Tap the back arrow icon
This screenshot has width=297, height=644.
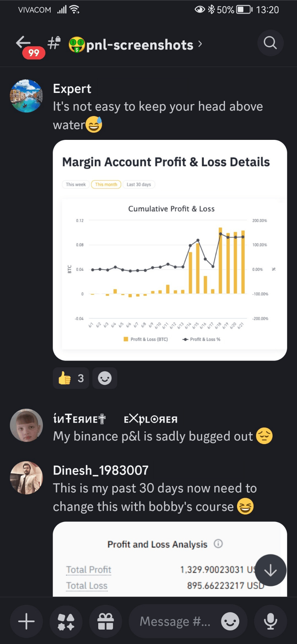23,43
